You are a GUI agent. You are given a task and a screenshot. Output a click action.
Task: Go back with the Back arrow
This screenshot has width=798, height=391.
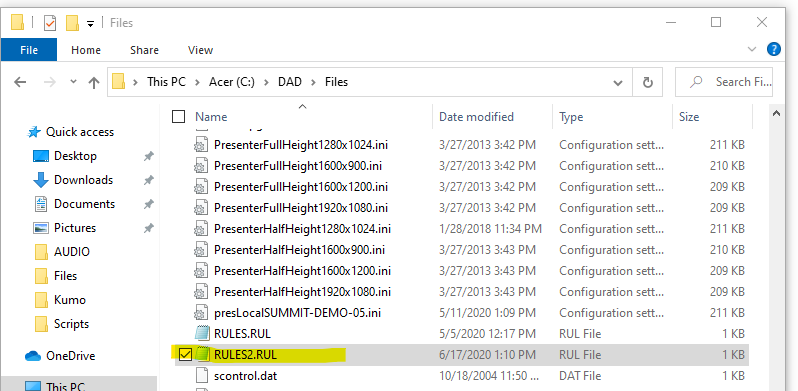(x=20, y=82)
